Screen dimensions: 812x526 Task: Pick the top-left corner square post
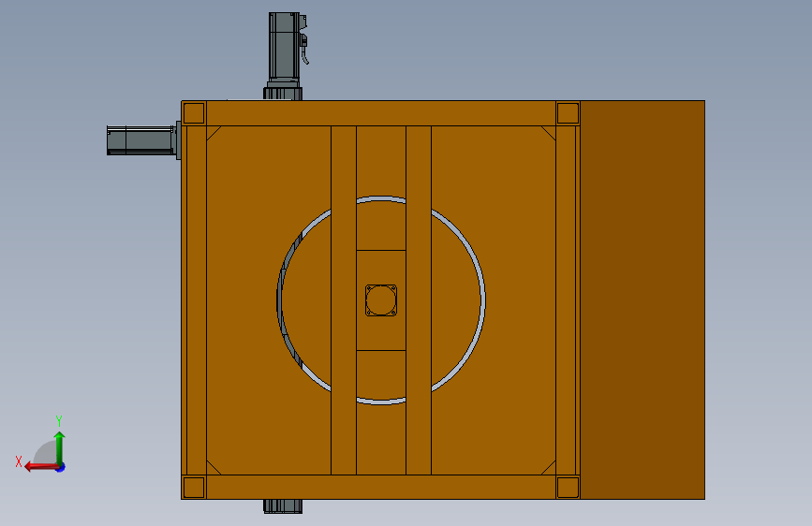click(194, 113)
